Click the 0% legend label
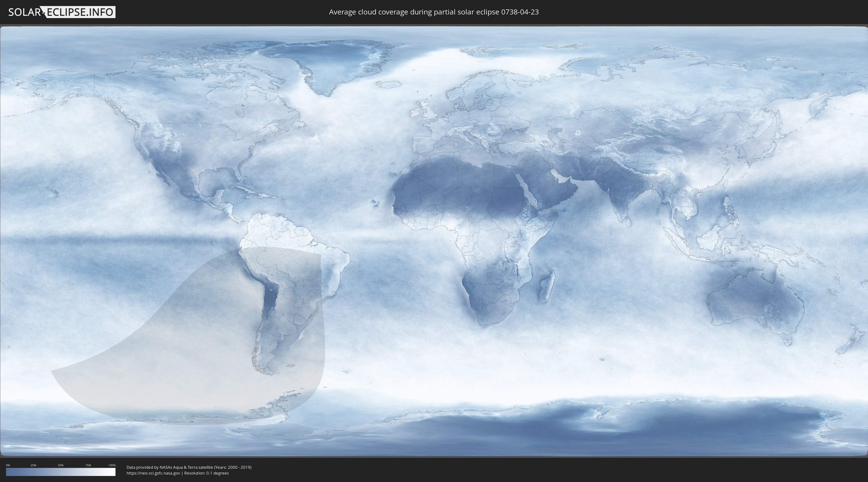868x482 pixels. point(8,465)
